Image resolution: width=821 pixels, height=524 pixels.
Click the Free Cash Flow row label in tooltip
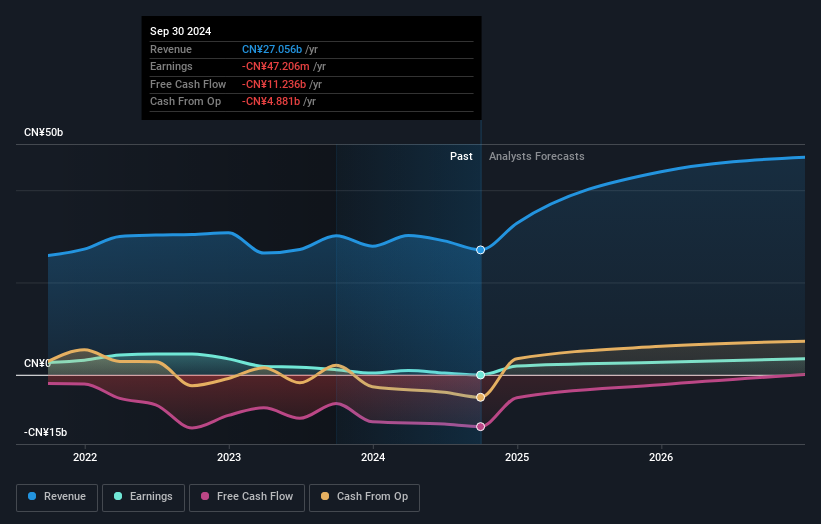click(188, 84)
